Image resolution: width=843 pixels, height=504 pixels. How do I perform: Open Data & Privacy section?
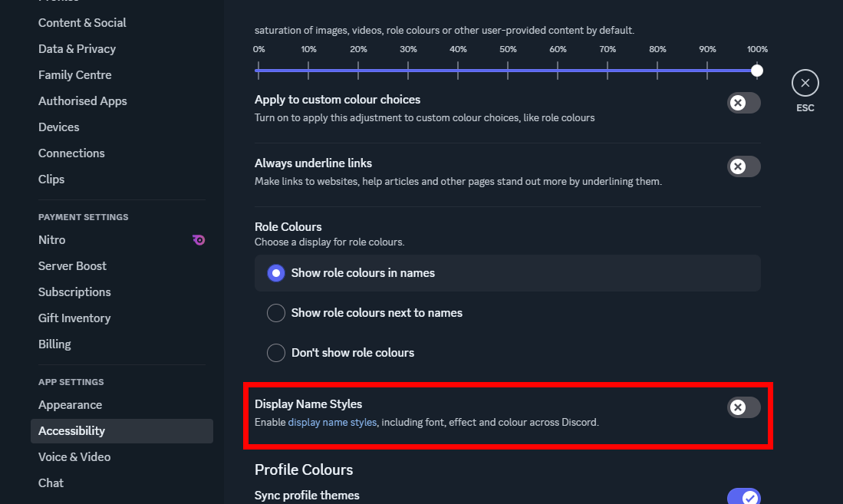coord(77,49)
